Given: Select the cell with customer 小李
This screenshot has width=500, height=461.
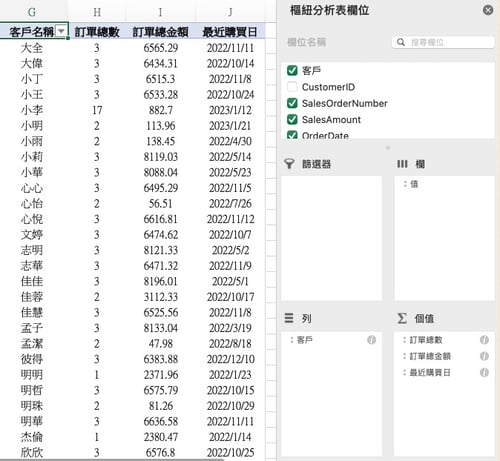Looking at the screenshot, I should coord(32,110).
